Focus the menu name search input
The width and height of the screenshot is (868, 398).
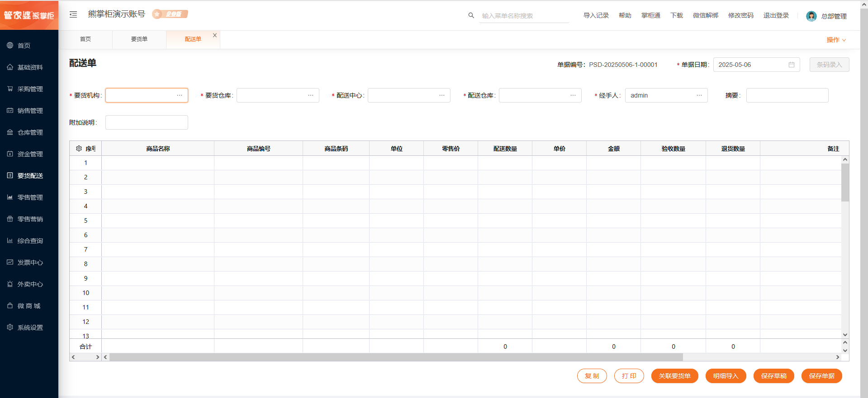524,16
